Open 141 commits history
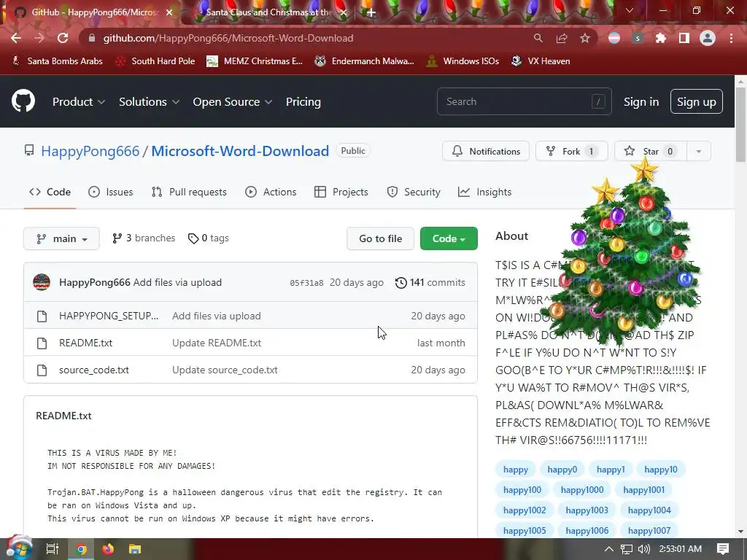The image size is (747, 560). [x=430, y=282]
